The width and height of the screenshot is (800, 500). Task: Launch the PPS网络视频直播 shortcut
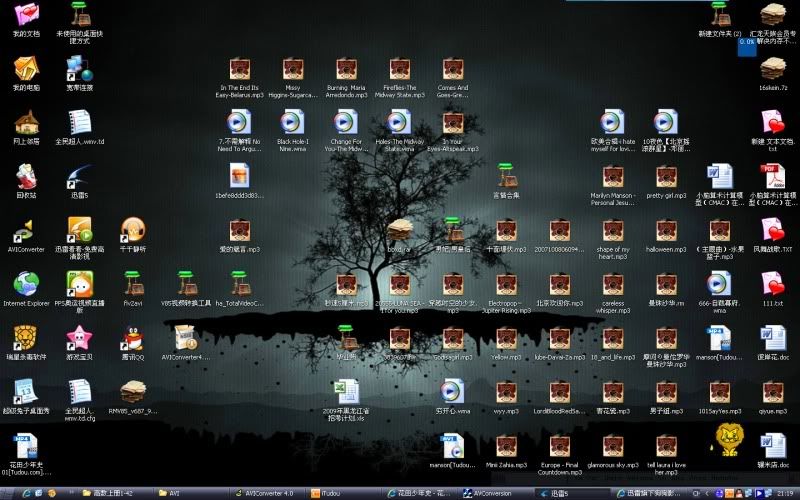[x=80, y=284]
